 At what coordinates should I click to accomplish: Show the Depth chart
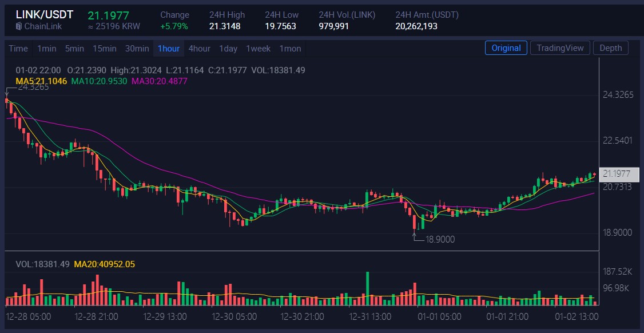tap(610, 48)
